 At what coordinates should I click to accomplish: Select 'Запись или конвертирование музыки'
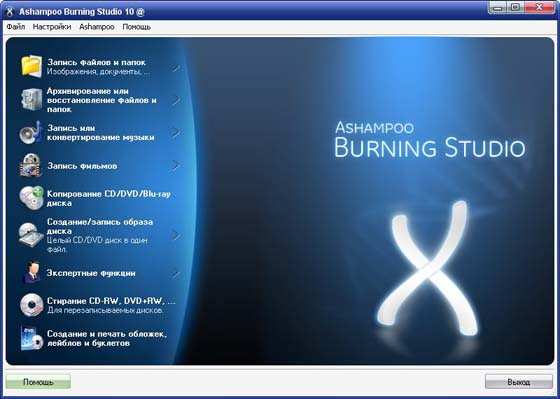click(101, 133)
